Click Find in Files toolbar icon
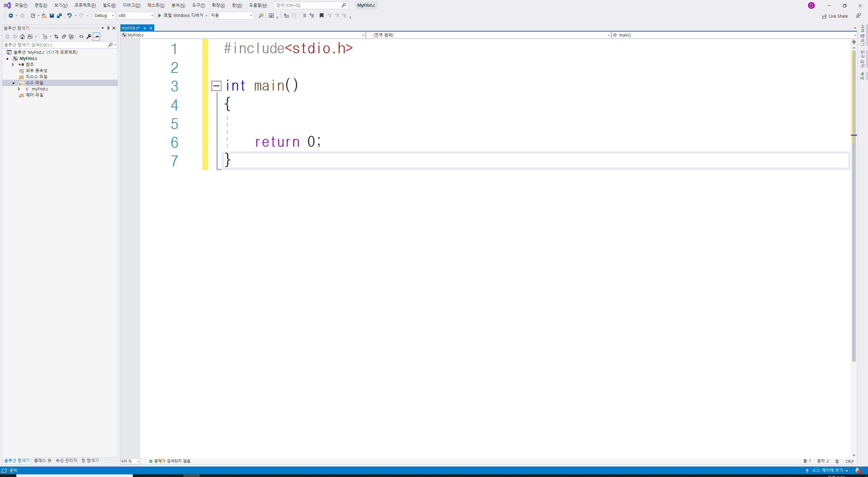868x477 pixels. pyautogui.click(x=261, y=16)
